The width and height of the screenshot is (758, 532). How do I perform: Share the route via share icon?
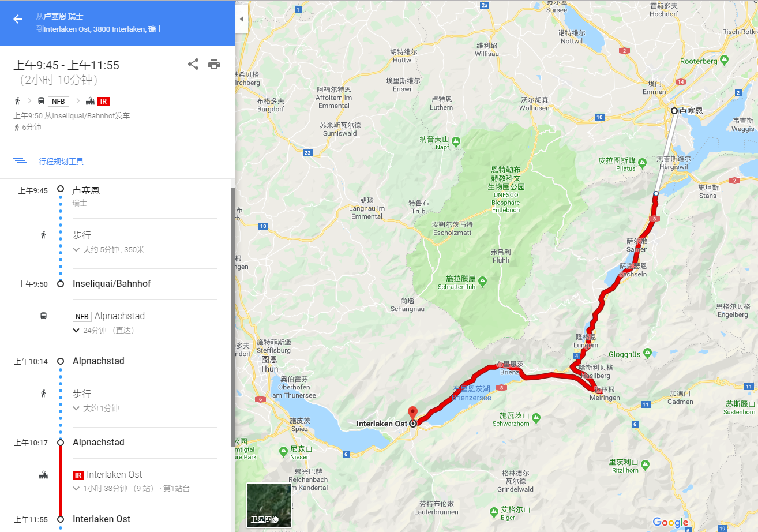pyautogui.click(x=193, y=64)
